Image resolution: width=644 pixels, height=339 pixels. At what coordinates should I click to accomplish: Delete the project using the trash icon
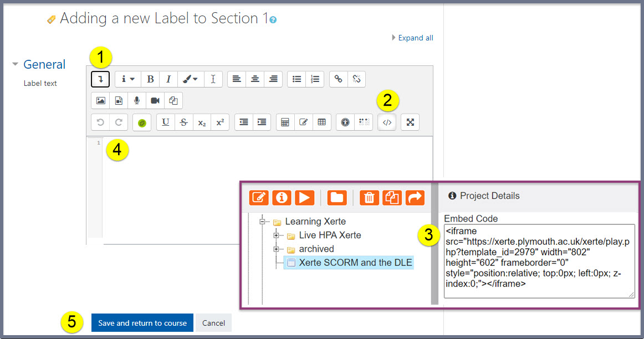coord(369,198)
